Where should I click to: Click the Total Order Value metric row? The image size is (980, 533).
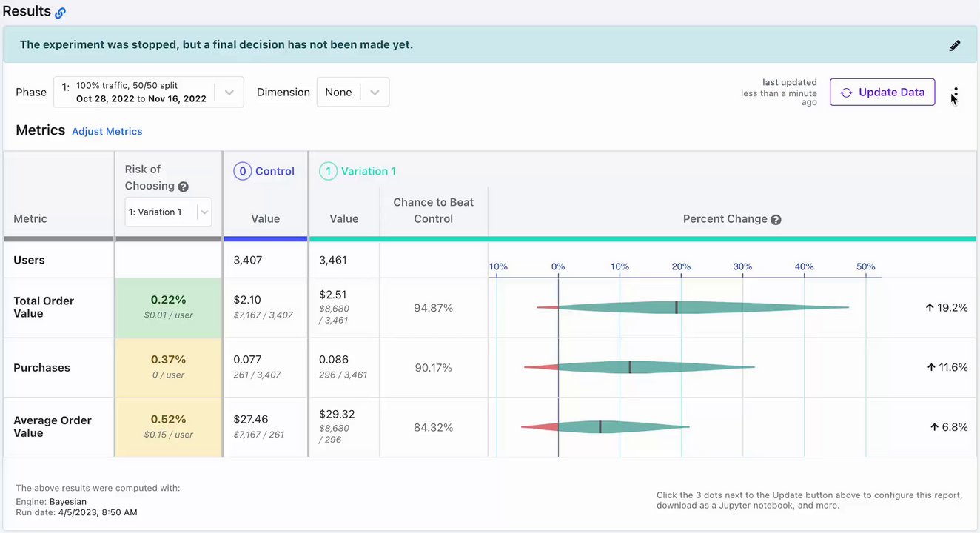click(x=44, y=307)
